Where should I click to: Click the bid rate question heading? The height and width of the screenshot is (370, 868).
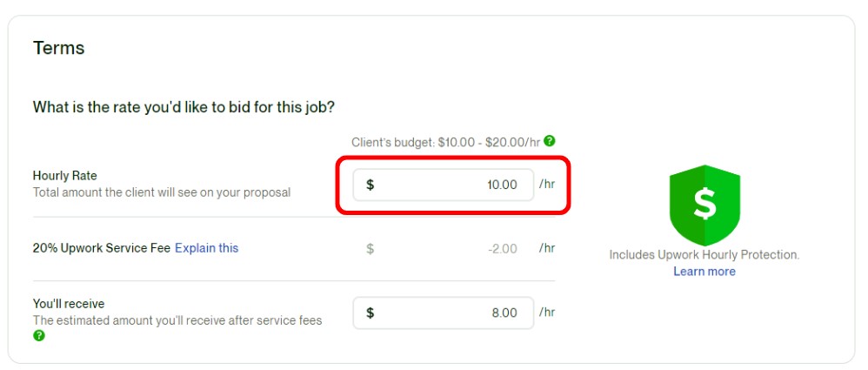click(x=184, y=106)
